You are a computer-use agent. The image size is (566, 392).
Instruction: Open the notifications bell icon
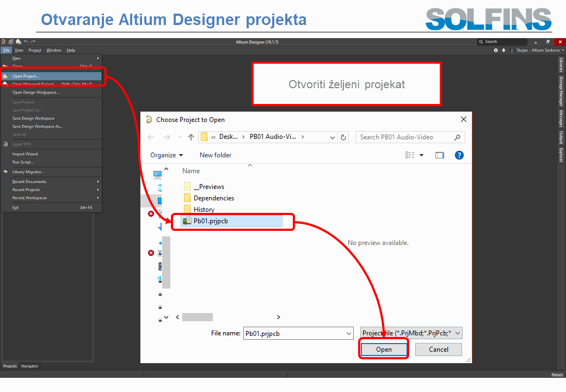pos(503,50)
